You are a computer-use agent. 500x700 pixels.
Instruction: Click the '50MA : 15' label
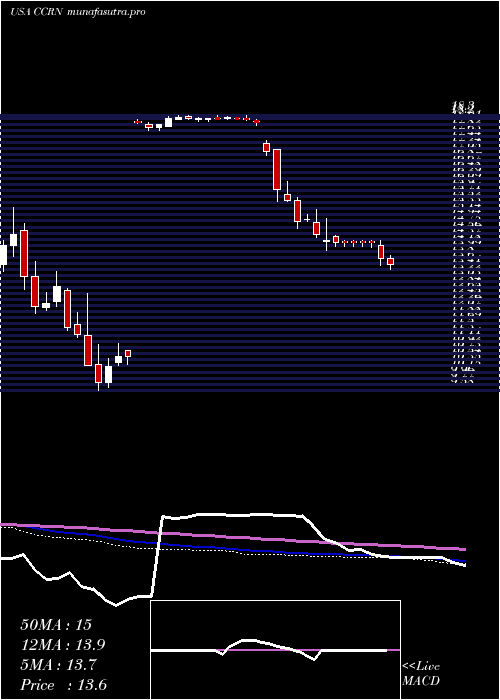coord(56,625)
